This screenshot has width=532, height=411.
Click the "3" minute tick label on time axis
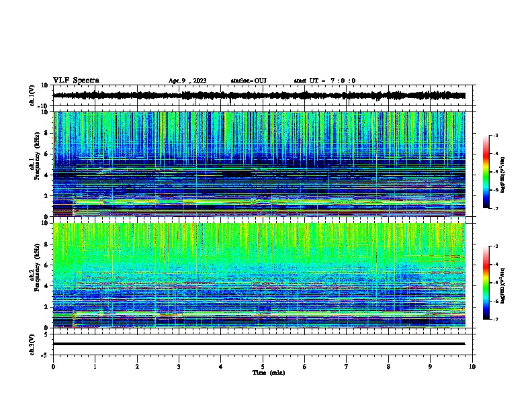(179, 367)
